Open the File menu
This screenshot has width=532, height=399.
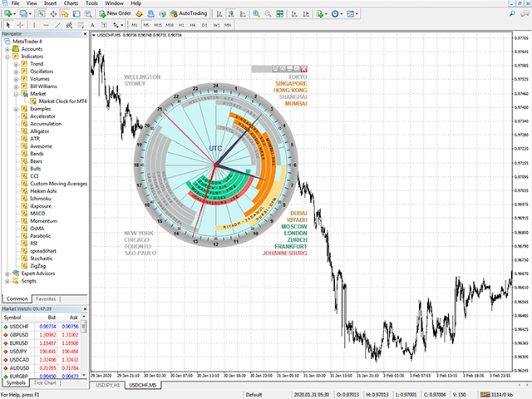coord(15,3)
